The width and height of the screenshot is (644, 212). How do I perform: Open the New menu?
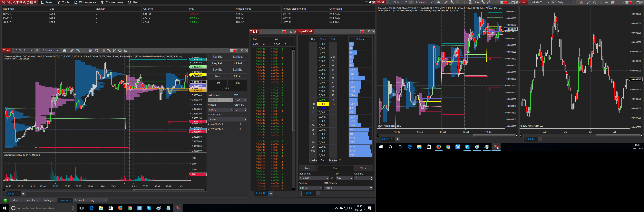pyautogui.click(x=47, y=2)
